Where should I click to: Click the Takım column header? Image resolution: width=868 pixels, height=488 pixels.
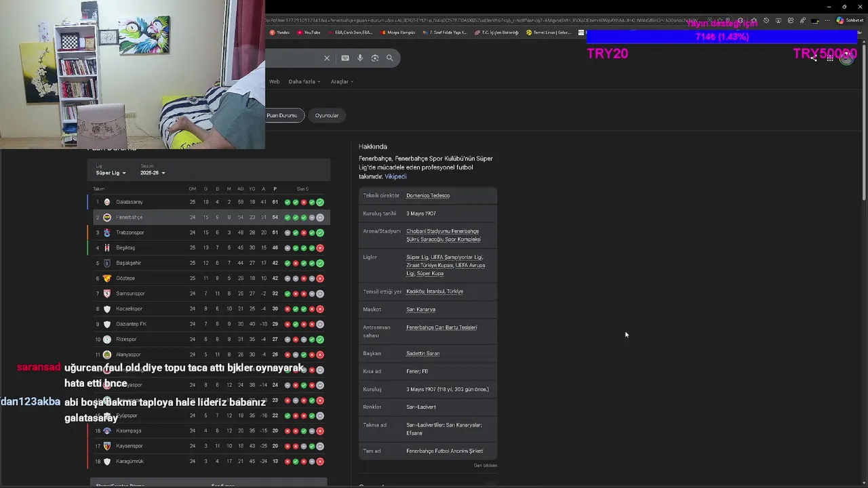(99, 189)
